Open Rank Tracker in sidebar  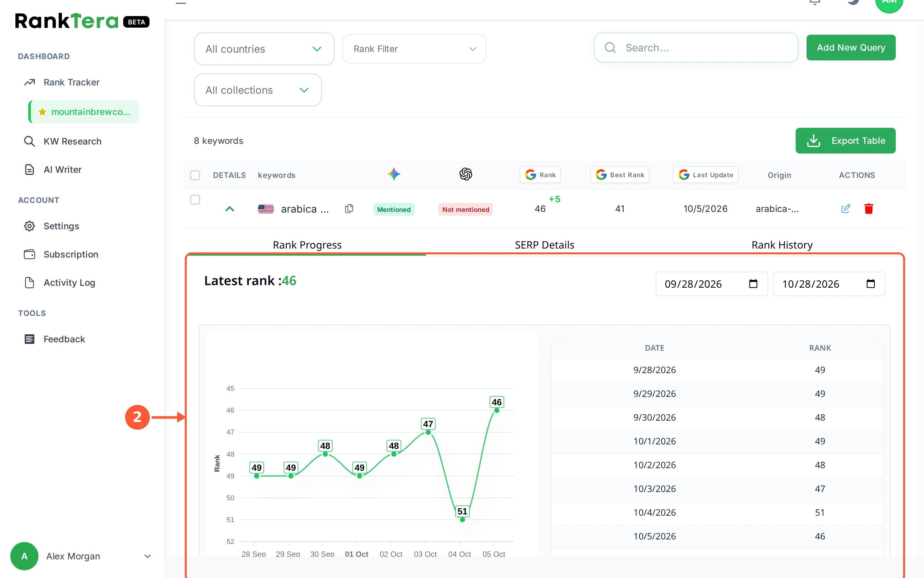(x=71, y=82)
